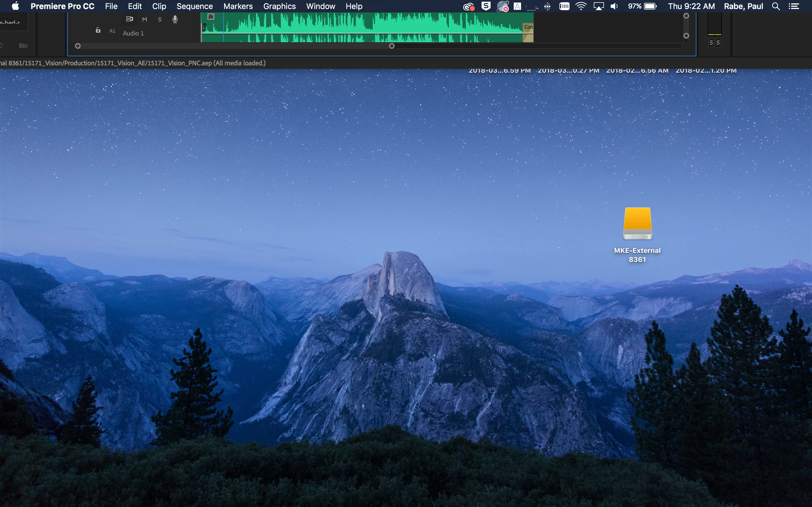Screen dimensions: 812x507
Task: Click the sync lock icon for Audio 1
Action: [x=129, y=19]
